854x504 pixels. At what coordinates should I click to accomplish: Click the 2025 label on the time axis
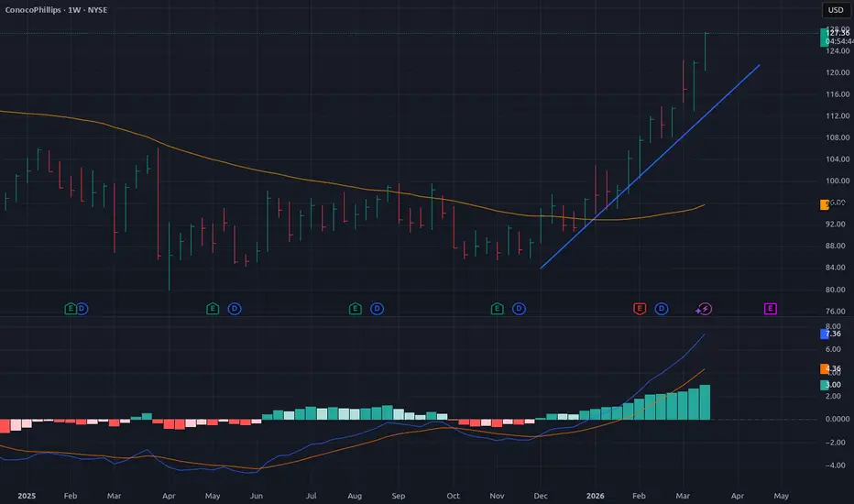point(27,496)
